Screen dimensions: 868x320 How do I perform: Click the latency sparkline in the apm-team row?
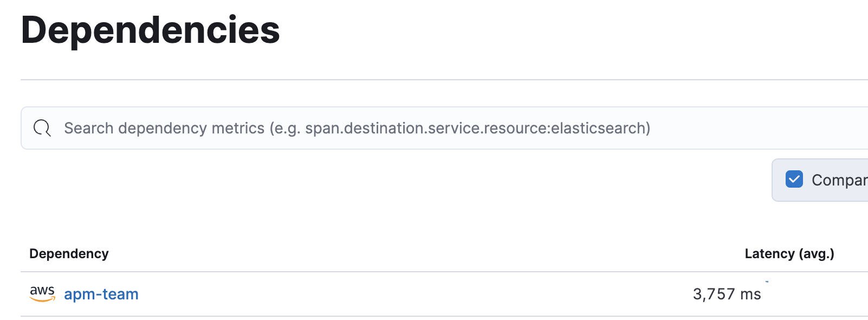coord(767,281)
